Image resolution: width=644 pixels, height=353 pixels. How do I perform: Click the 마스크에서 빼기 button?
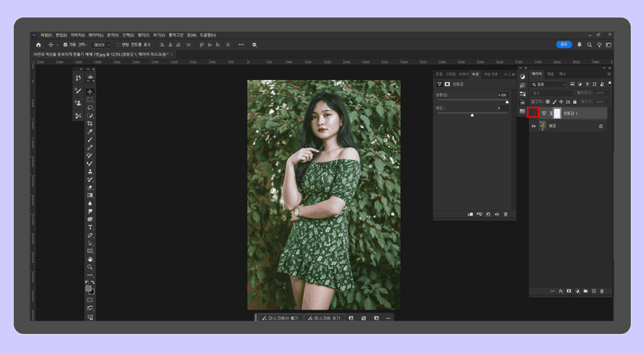coord(281,318)
